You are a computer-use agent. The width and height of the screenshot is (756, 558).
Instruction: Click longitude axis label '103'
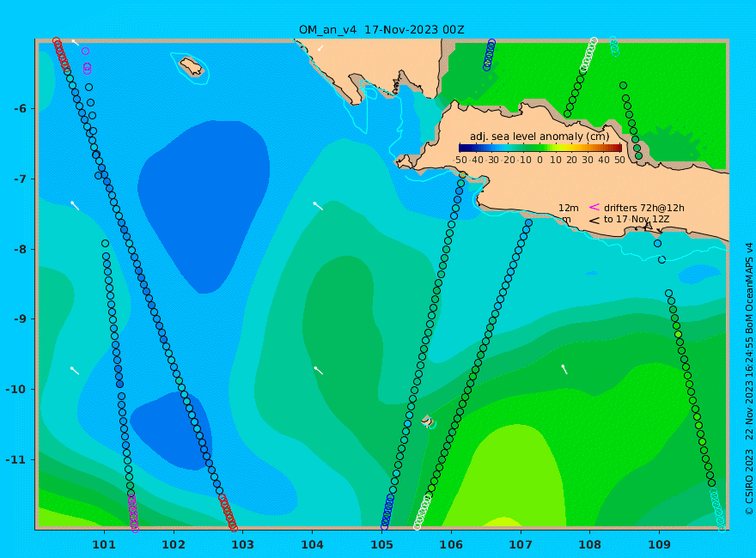tap(242, 544)
